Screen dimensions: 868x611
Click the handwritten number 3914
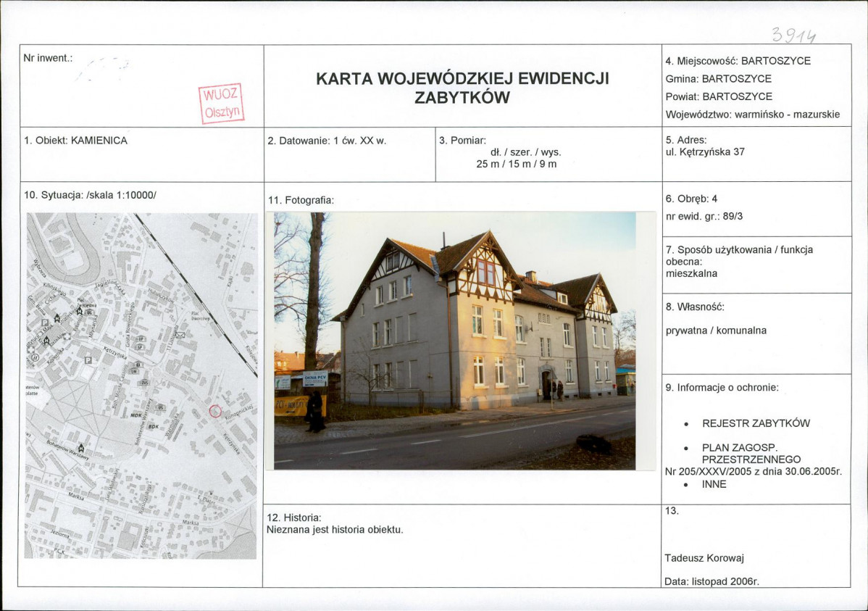tap(794, 36)
